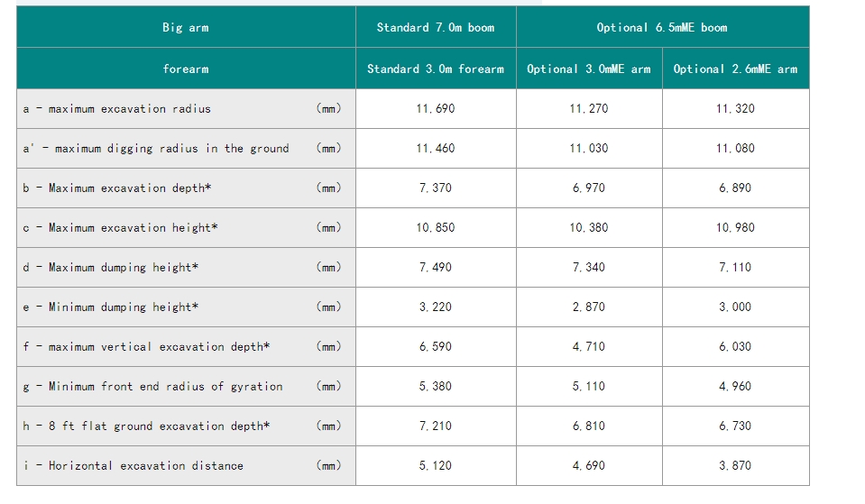Screen dimensions: 865x504
Task: Select the 'forearm' header cell
Action: coord(185,69)
